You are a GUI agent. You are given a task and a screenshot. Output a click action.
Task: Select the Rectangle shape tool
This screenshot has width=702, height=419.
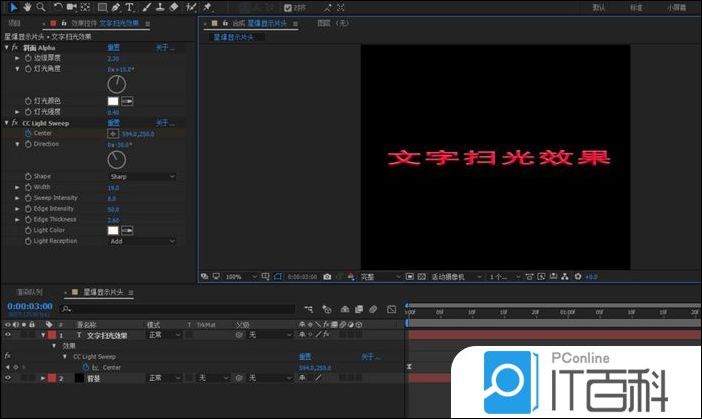click(102, 7)
